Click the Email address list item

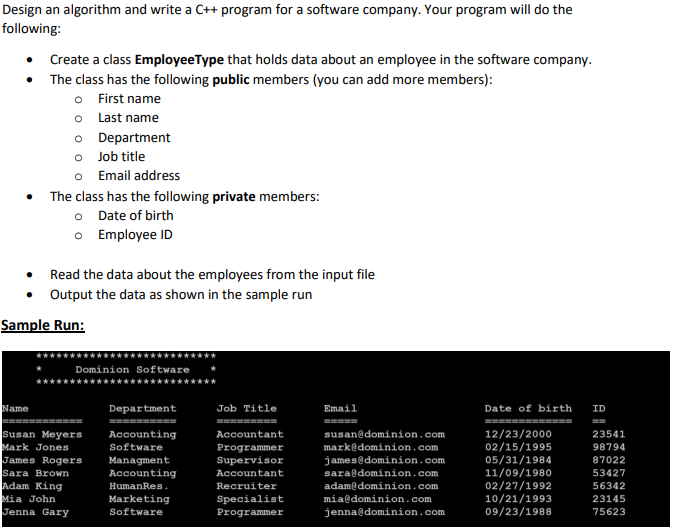(x=139, y=176)
